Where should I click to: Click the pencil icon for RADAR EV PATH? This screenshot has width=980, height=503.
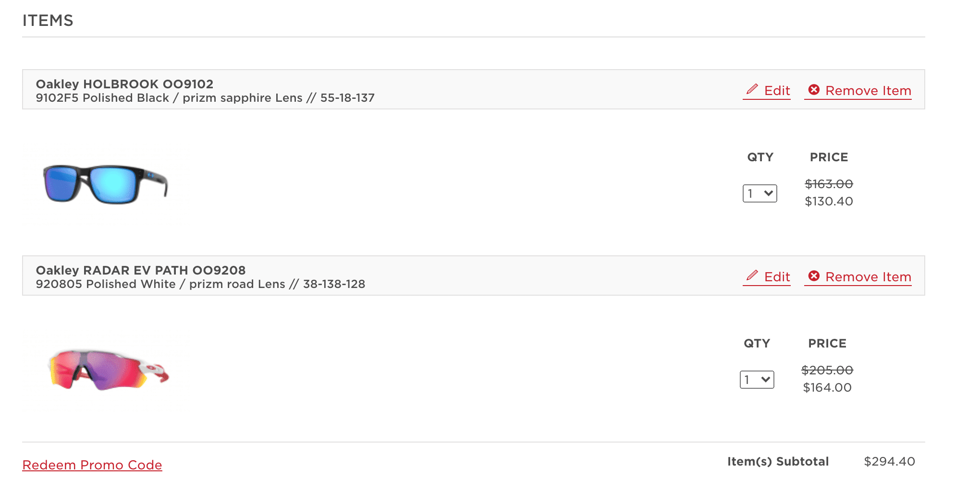click(752, 276)
